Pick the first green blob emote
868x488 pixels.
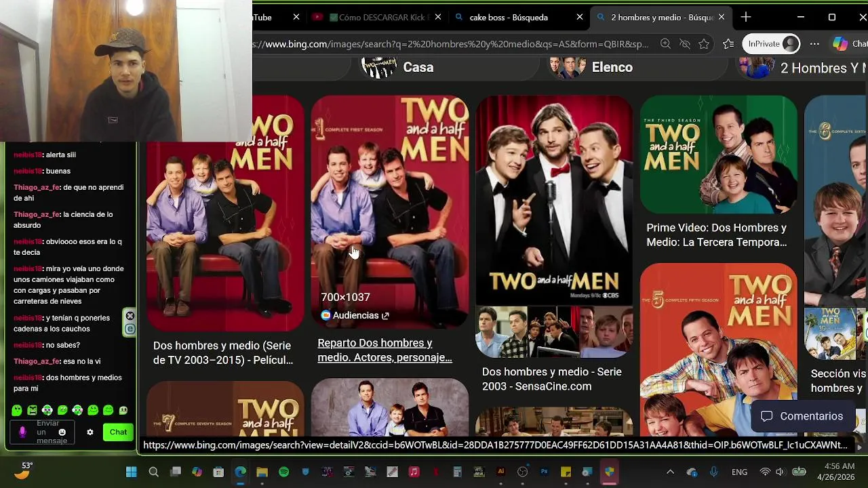17,410
